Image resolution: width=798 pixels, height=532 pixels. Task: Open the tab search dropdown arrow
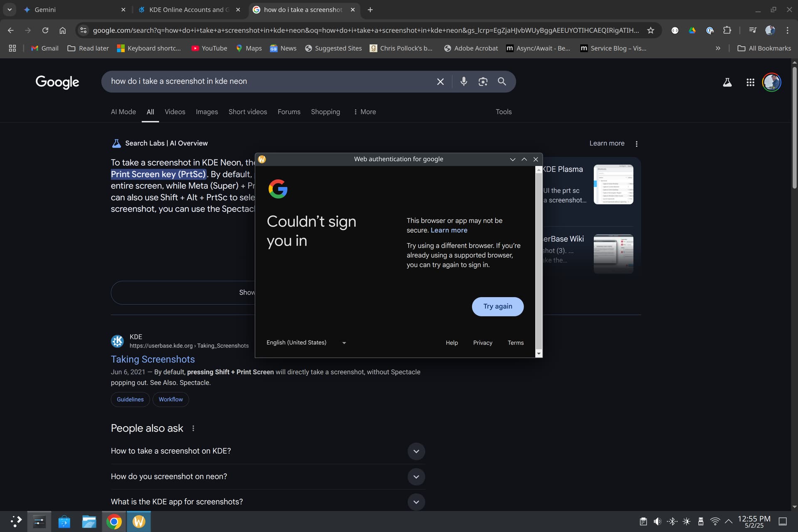(9, 10)
